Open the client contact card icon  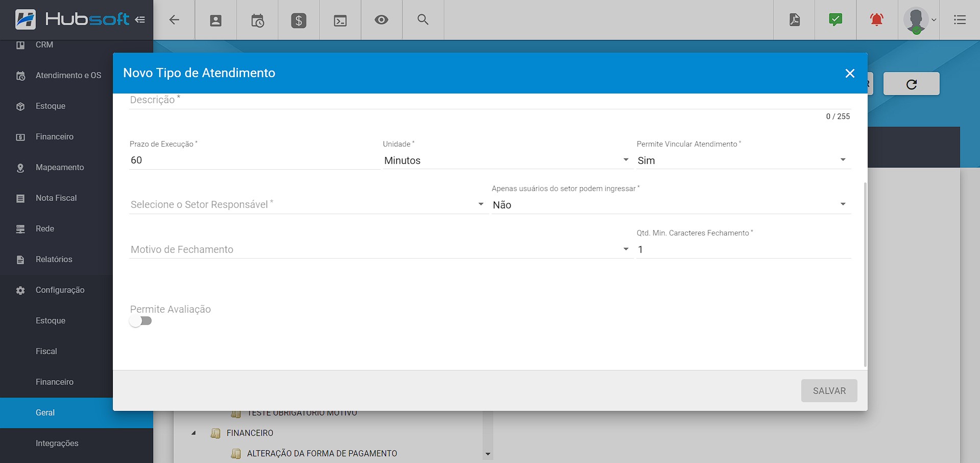[x=216, y=20]
